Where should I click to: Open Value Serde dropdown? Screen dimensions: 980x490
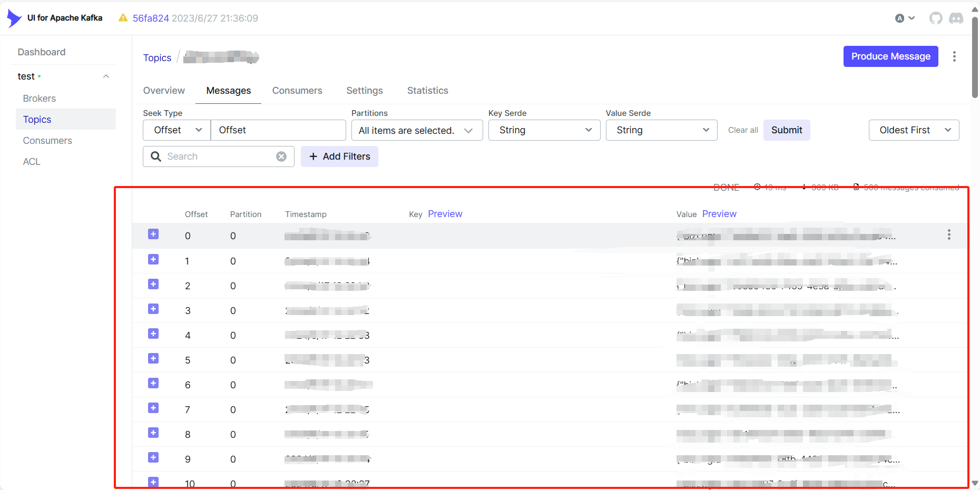coord(662,130)
